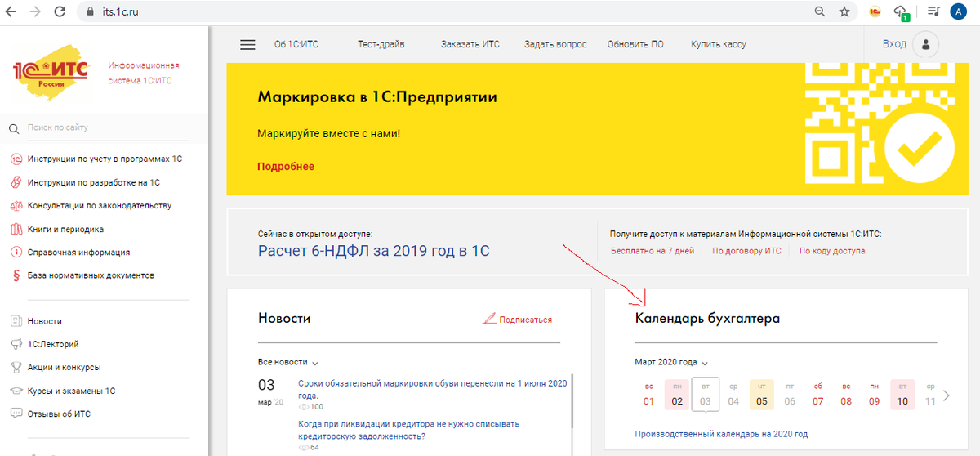The image size is (980, 456).
Task: Select calendar date пн 09
Action: coord(875,394)
